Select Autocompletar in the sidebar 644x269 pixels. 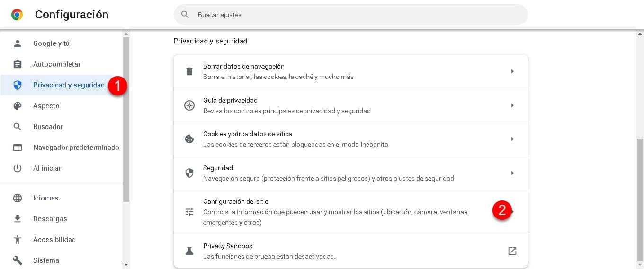point(57,64)
